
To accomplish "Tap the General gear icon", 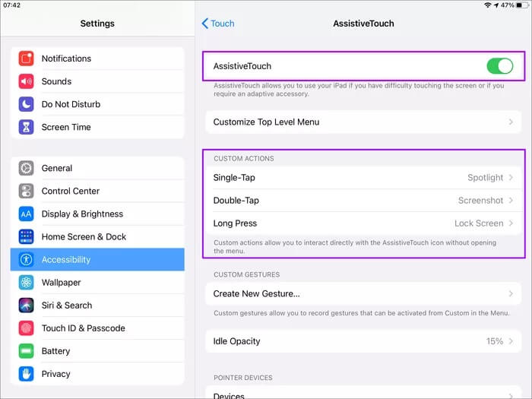I will 27,168.
